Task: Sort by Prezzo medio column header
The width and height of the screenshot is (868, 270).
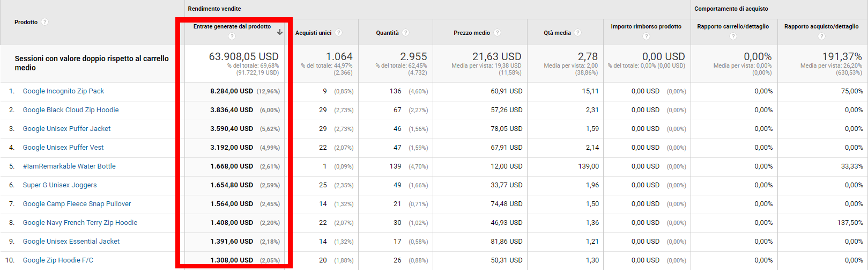Action: tap(472, 33)
